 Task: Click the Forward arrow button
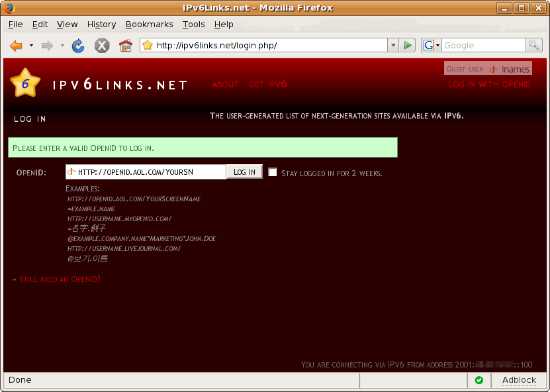pos(47,46)
